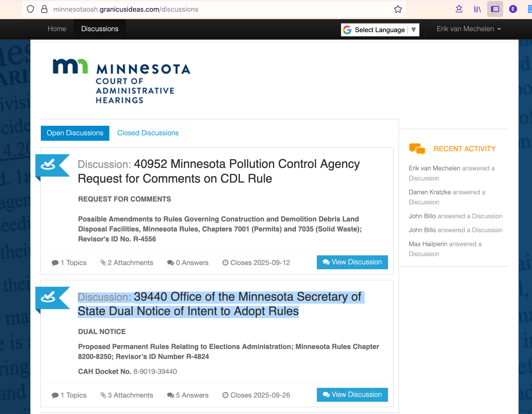The image size is (532, 414).
Task: Click the Select Language dropdown arrow
Action: [x=413, y=30]
